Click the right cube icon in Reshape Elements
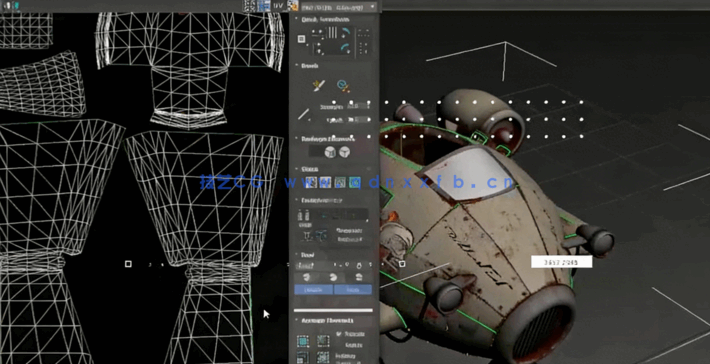The height and width of the screenshot is (364, 710). pos(345,152)
